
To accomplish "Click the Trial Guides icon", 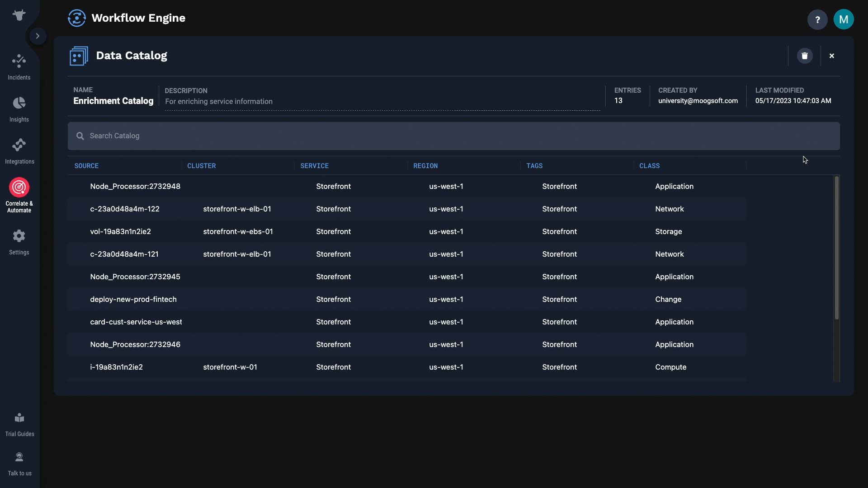I will click(20, 417).
